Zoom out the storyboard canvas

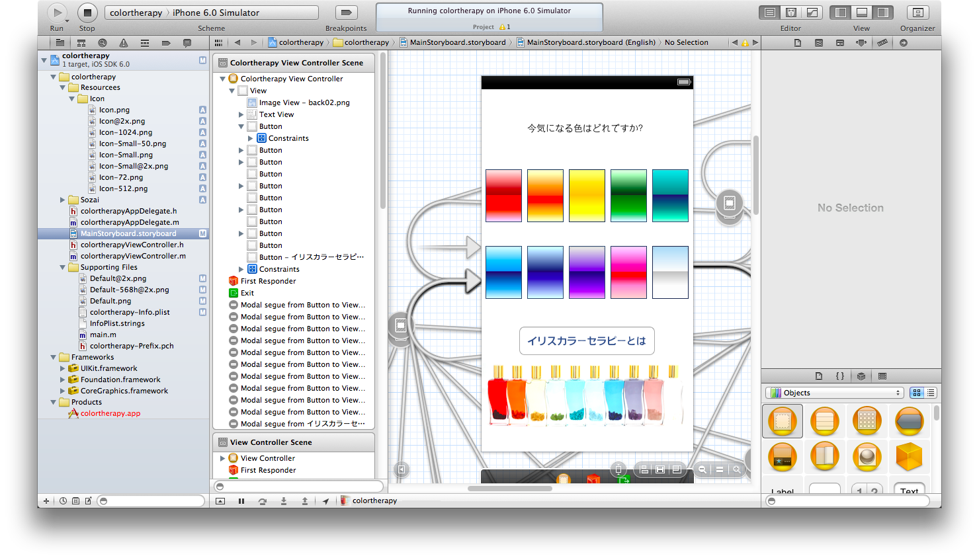point(702,469)
